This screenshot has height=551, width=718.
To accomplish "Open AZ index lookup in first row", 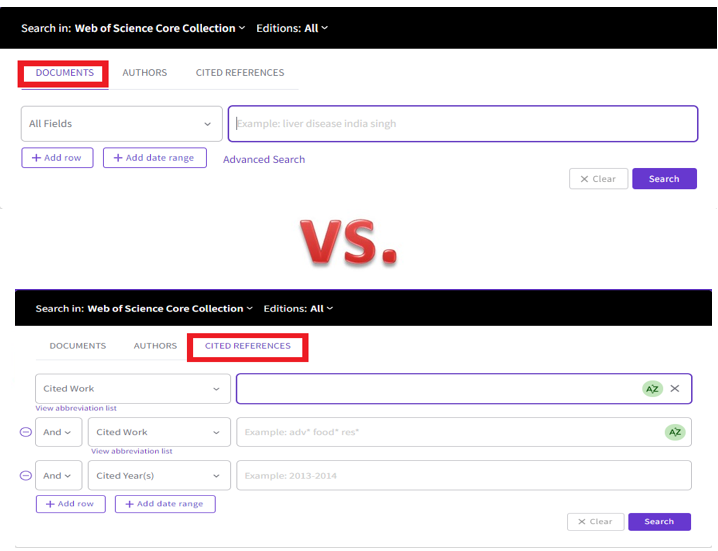I will click(653, 389).
